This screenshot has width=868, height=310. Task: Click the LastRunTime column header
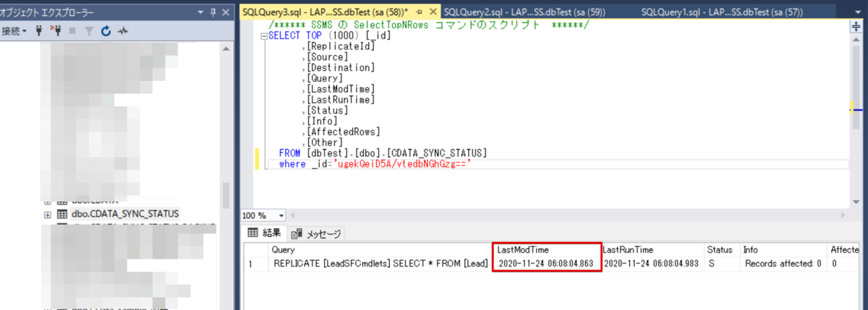click(653, 250)
